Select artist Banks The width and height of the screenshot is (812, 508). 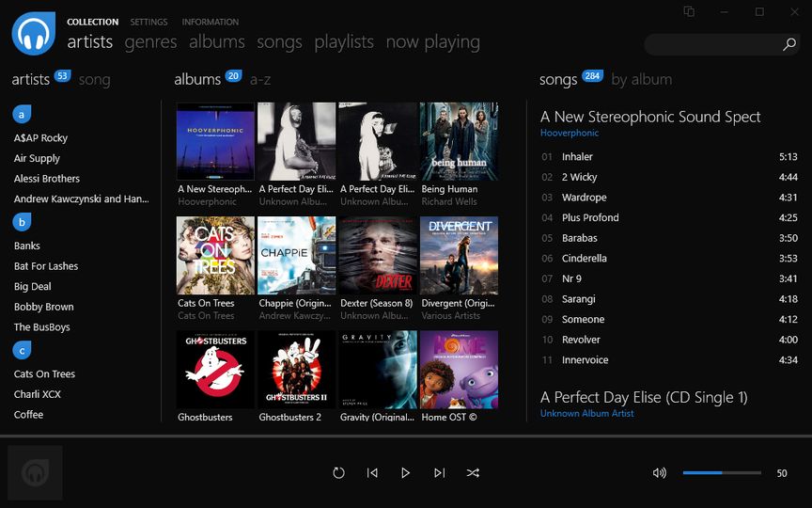click(x=27, y=246)
